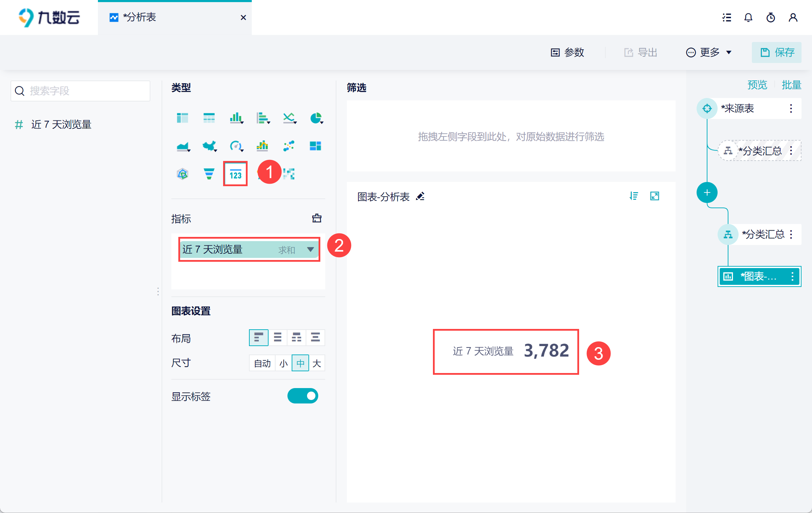Select 大 size option

pos(317,363)
